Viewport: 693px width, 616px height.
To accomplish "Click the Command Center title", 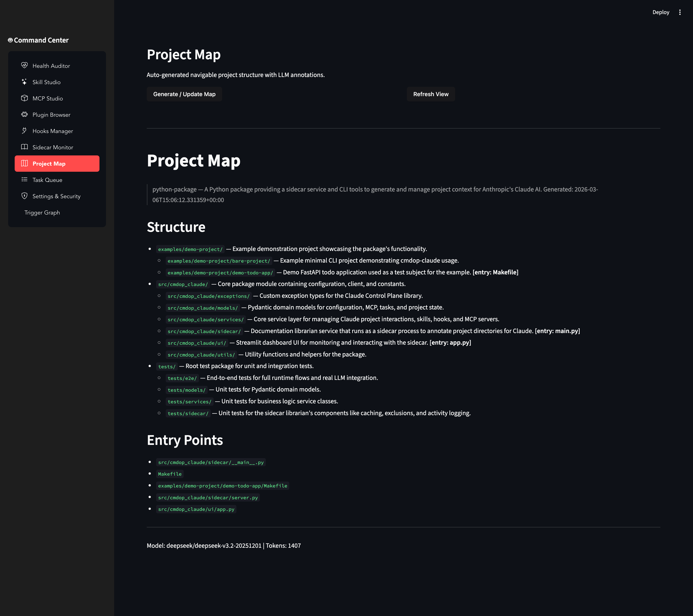I will click(41, 40).
